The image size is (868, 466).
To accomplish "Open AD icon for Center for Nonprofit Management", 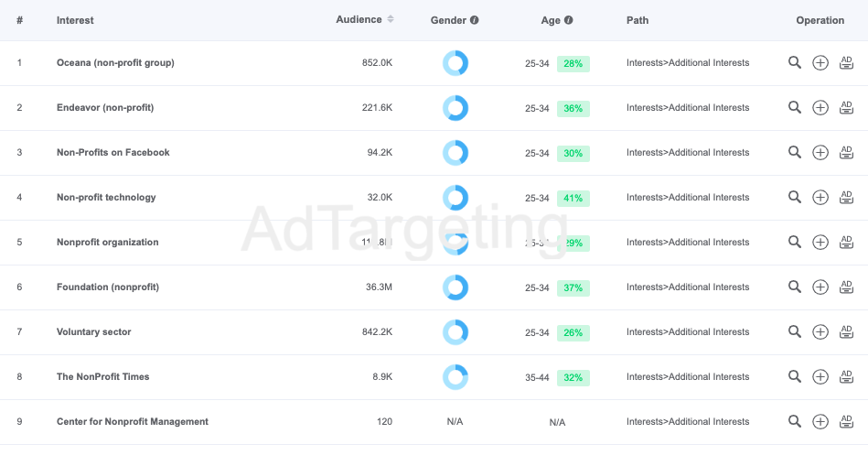I will 846,422.
